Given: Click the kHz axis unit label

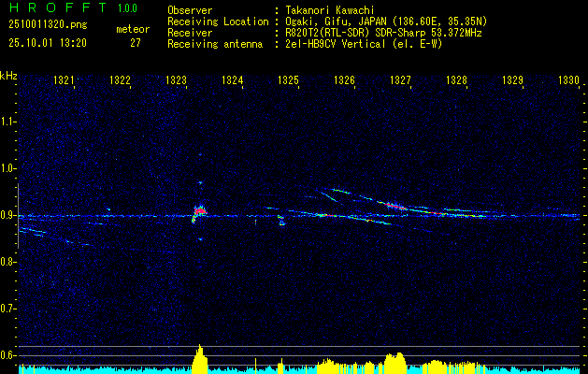Looking at the screenshot, I should tap(8, 76).
